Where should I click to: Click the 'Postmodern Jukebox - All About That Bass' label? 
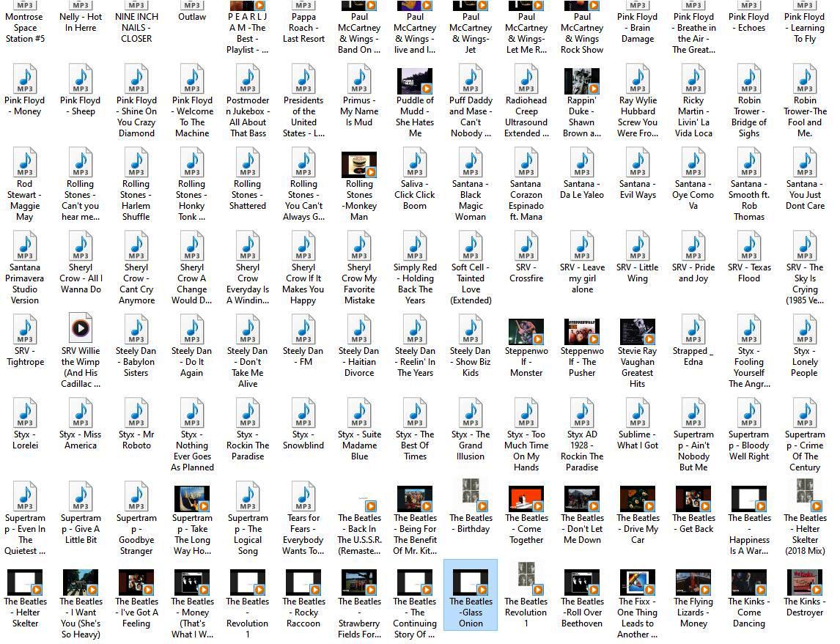coord(248,116)
